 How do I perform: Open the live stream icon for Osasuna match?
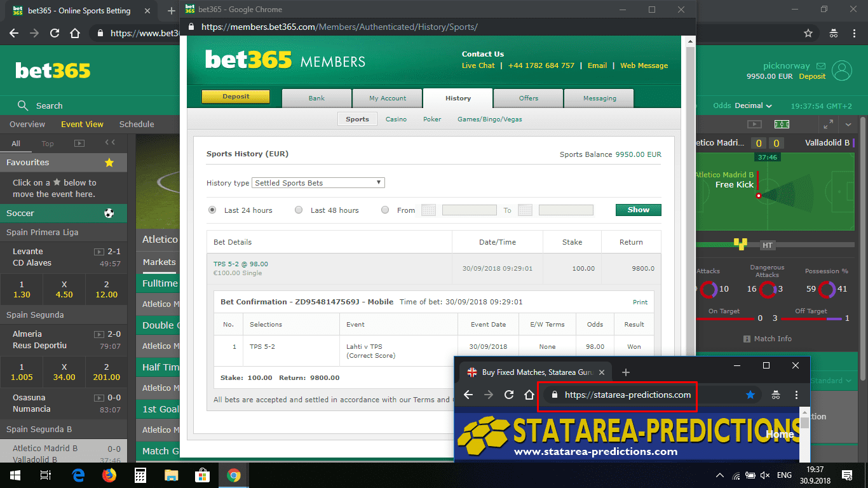[x=98, y=398]
